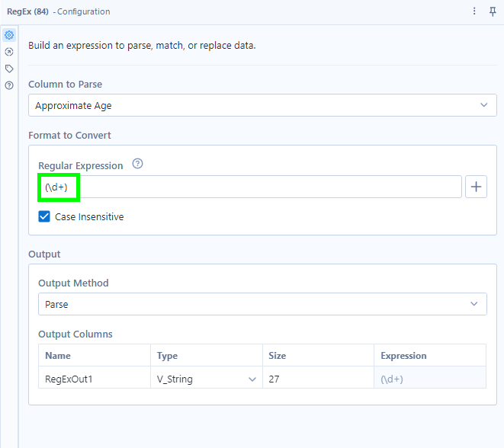Open the Output Method Parse dropdown

pyautogui.click(x=262, y=304)
